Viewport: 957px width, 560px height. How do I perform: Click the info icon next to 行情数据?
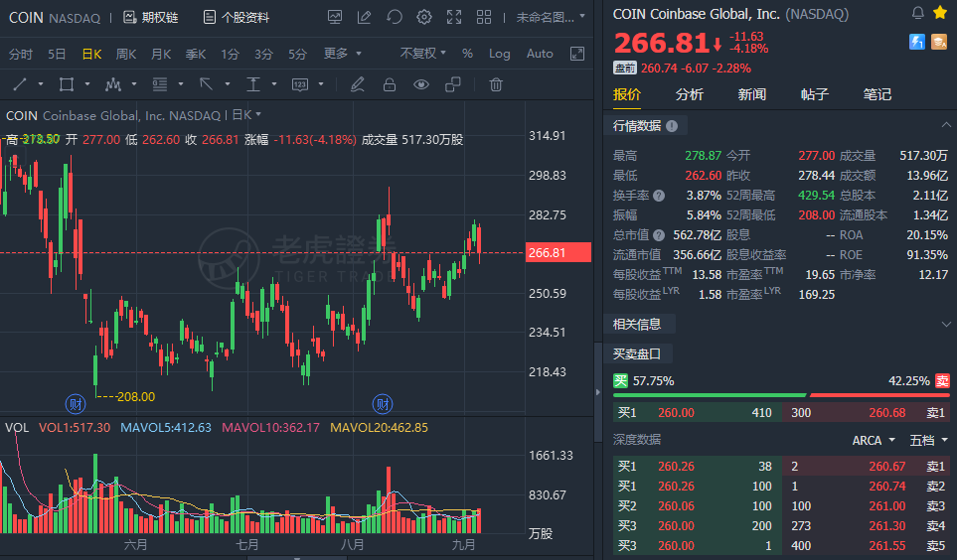point(672,126)
